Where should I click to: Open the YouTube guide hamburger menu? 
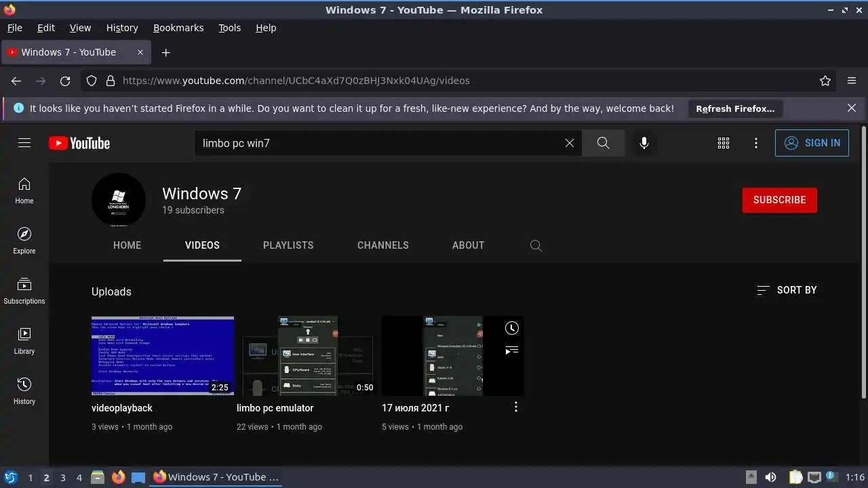point(24,143)
